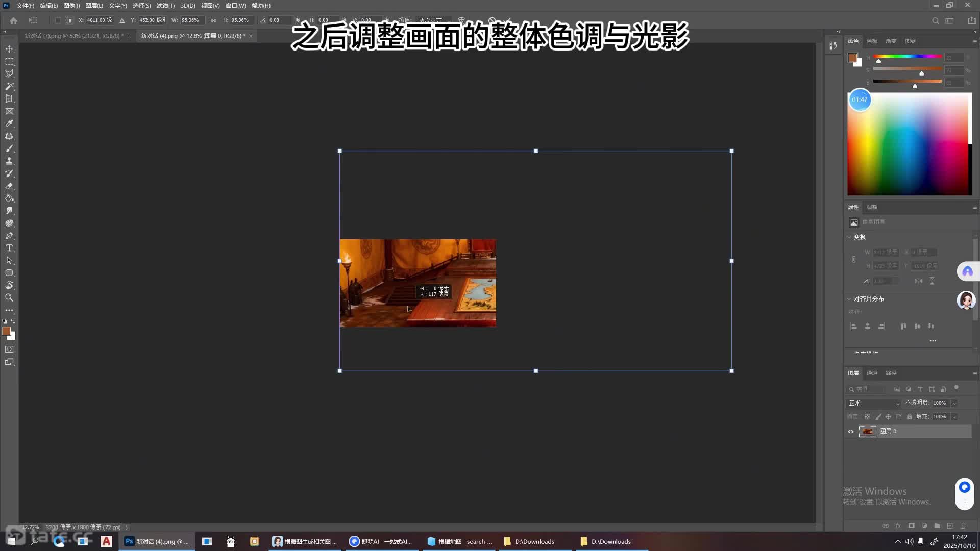Toggle link between width and height
The image size is (980, 551).
[x=213, y=20]
